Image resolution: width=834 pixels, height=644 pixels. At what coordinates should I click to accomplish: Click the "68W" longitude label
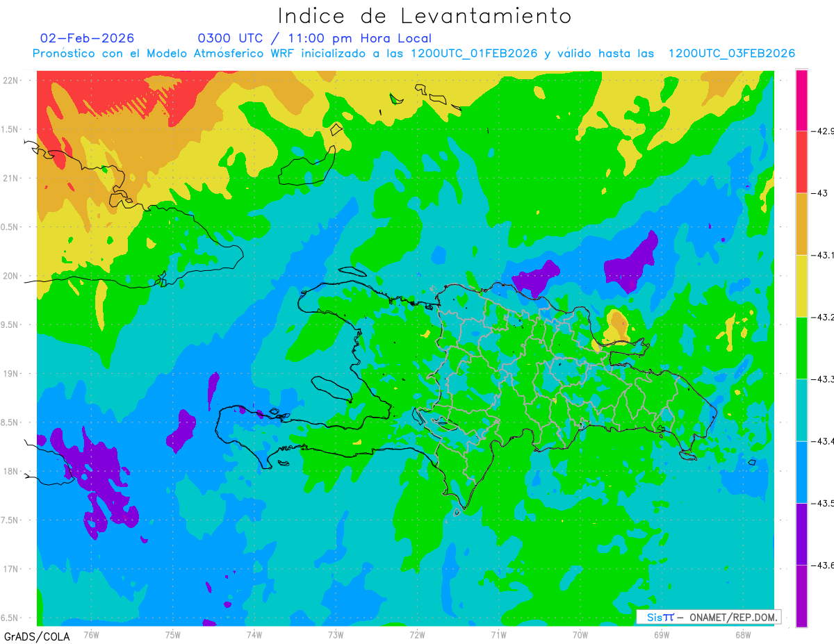click(x=743, y=634)
